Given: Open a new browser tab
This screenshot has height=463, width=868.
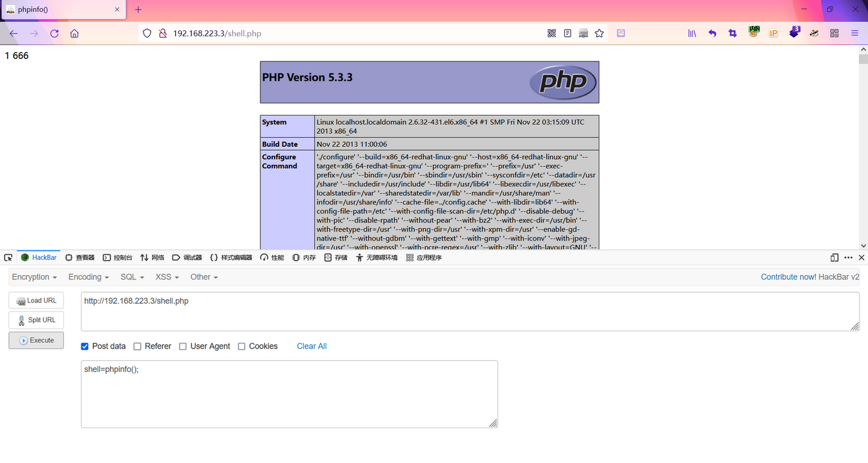Looking at the screenshot, I should [138, 10].
